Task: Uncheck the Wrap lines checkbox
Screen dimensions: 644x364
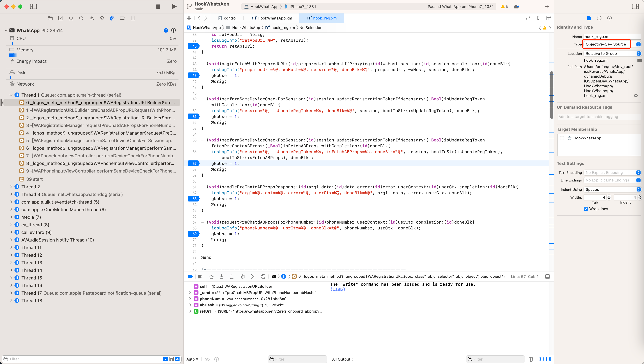Action: point(586,209)
